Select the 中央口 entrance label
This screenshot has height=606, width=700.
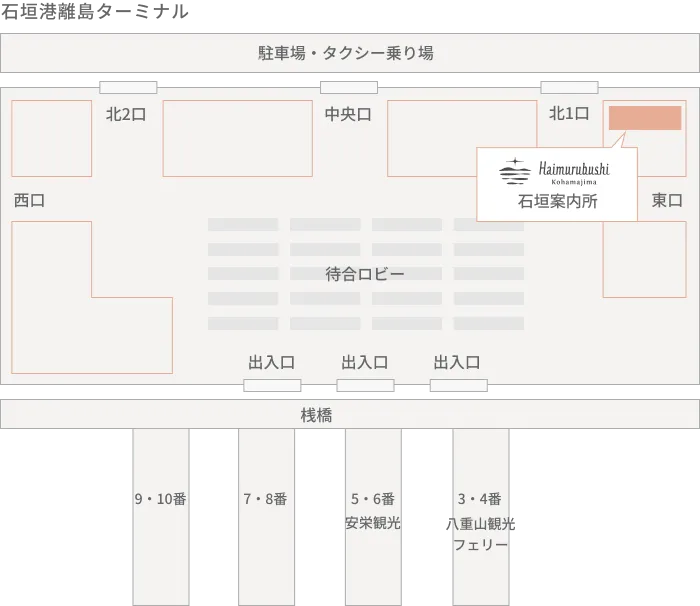coord(348,114)
